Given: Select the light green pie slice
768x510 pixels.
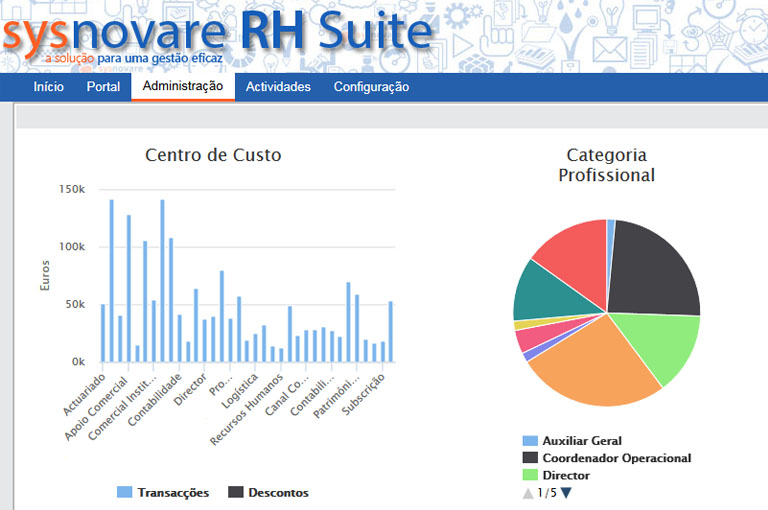Looking at the screenshot, I should pos(661,343).
